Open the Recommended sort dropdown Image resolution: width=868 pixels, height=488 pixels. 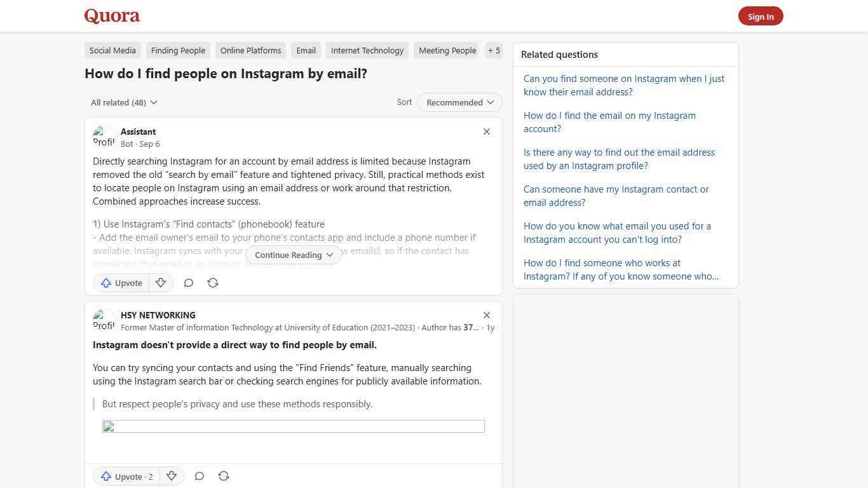tap(459, 102)
